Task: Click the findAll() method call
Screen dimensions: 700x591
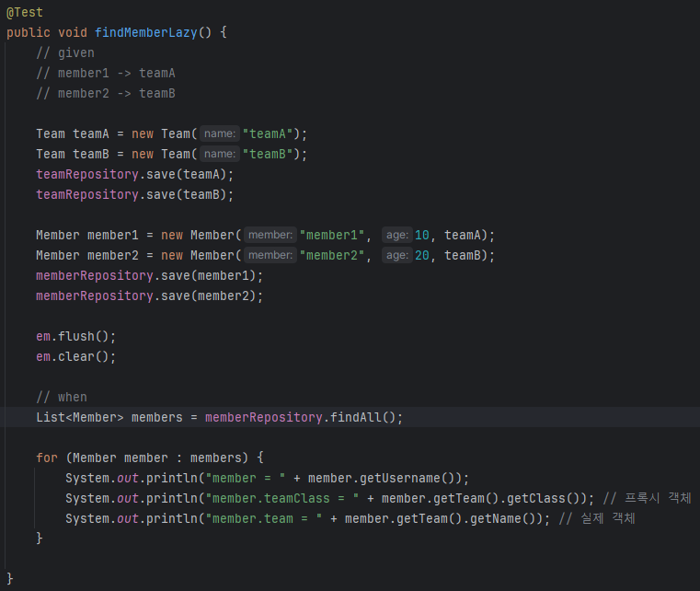Action: click(363, 417)
